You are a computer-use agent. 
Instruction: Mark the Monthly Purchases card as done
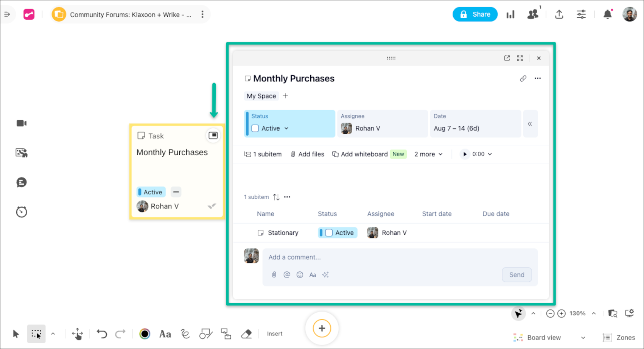pyautogui.click(x=212, y=206)
